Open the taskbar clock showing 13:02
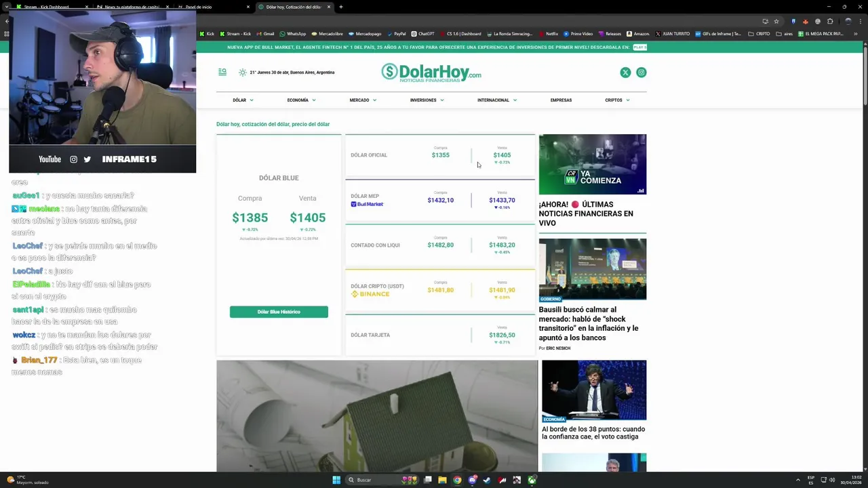The image size is (868, 488). click(x=851, y=480)
